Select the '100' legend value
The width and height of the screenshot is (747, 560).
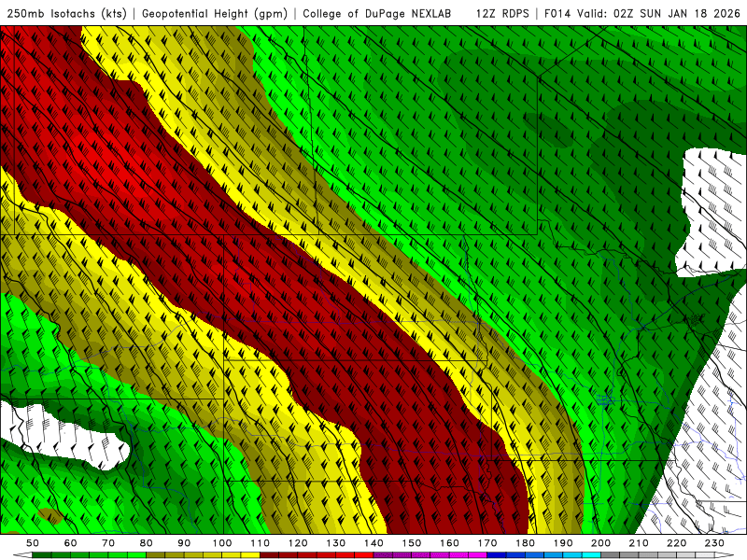222,543
